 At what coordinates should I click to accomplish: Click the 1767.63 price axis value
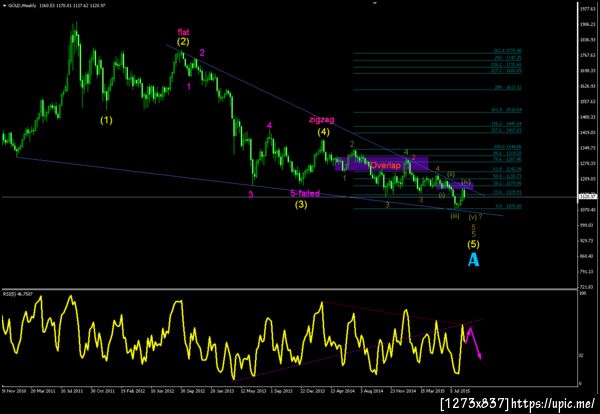(587, 55)
